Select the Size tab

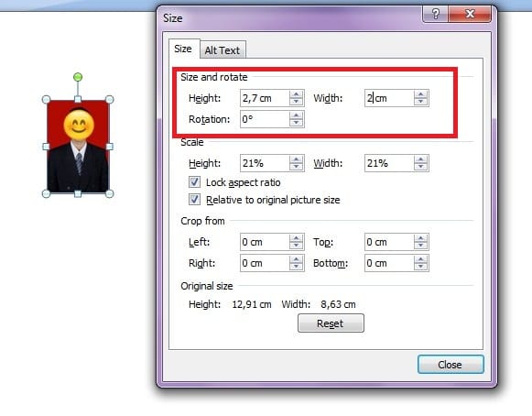[x=183, y=49]
